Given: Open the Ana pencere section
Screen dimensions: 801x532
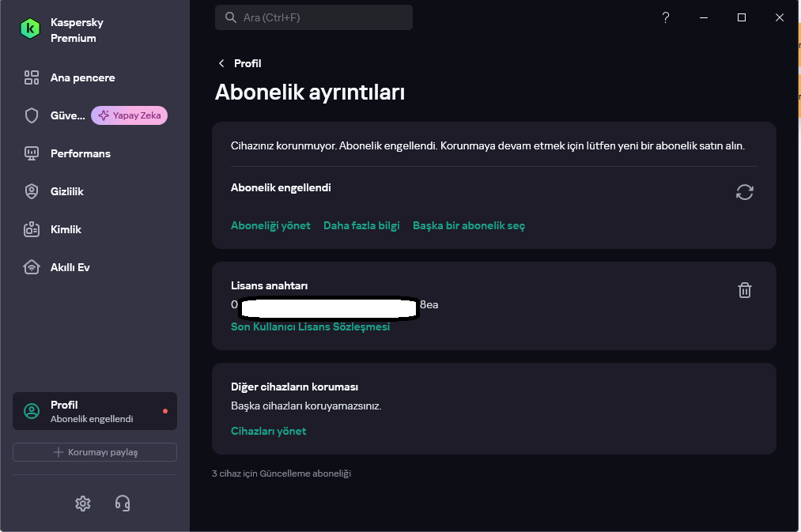Looking at the screenshot, I should point(82,77).
